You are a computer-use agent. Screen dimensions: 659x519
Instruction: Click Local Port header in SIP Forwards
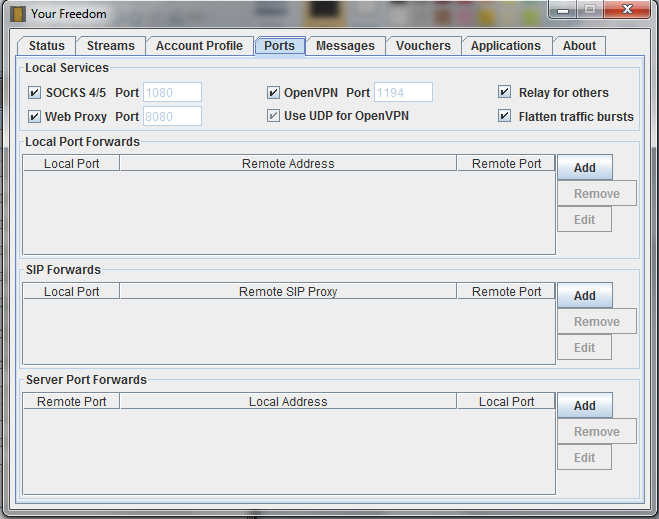71,292
